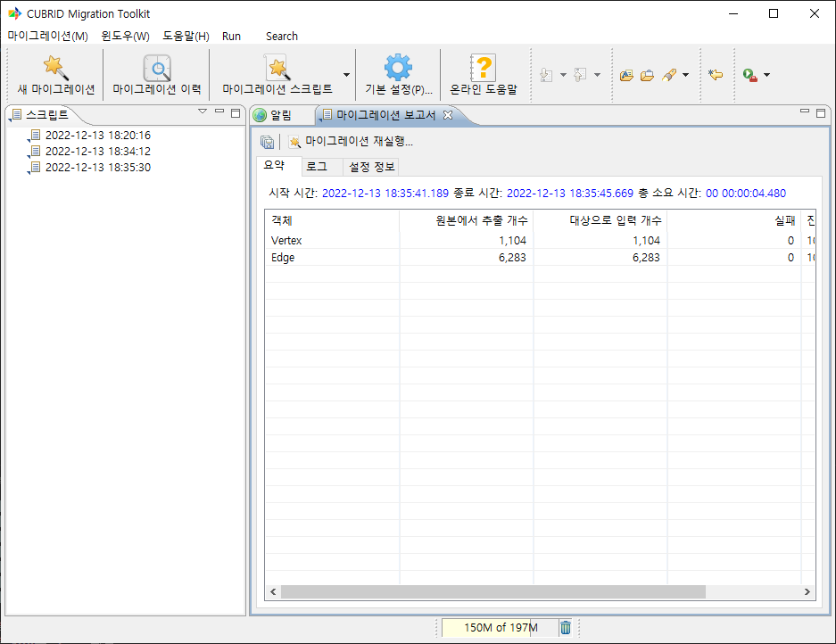The image size is (836, 644).
Task: Maximize the 스크립트 panel
Action: (236, 112)
